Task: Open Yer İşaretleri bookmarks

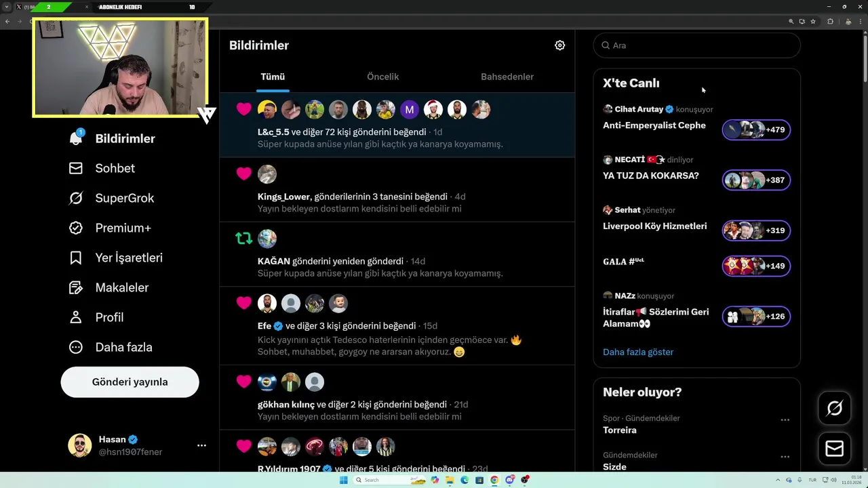Action: click(115, 258)
